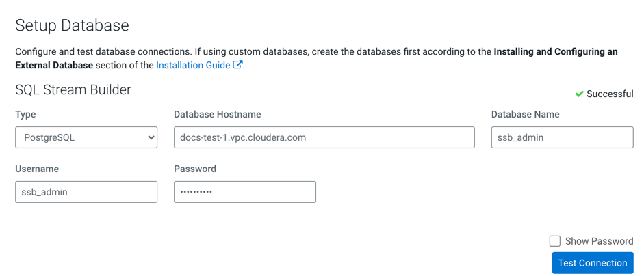This screenshot has width=644, height=276.
Task: Click the chevron arrow in the Type select
Action: click(151, 137)
